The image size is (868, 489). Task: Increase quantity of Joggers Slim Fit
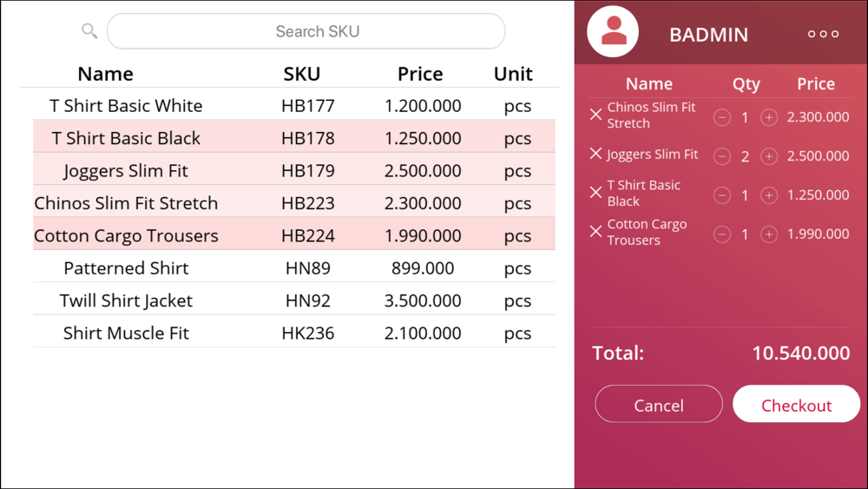[x=769, y=156]
